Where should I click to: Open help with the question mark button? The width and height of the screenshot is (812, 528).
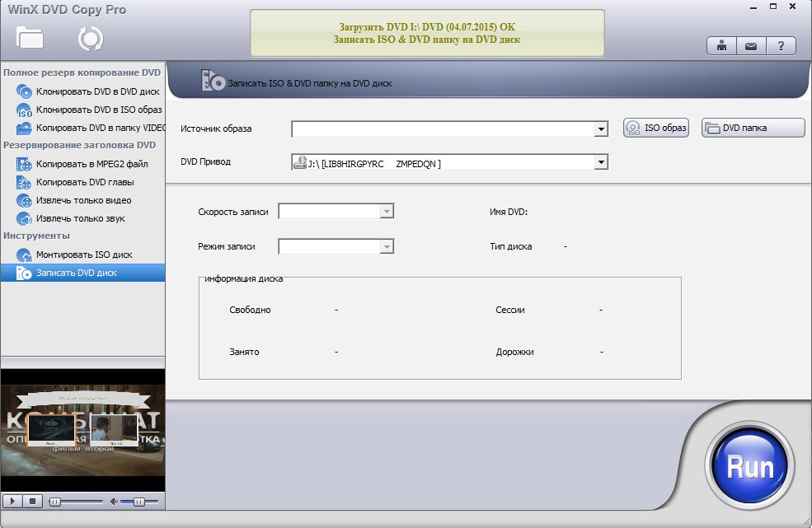(x=781, y=46)
